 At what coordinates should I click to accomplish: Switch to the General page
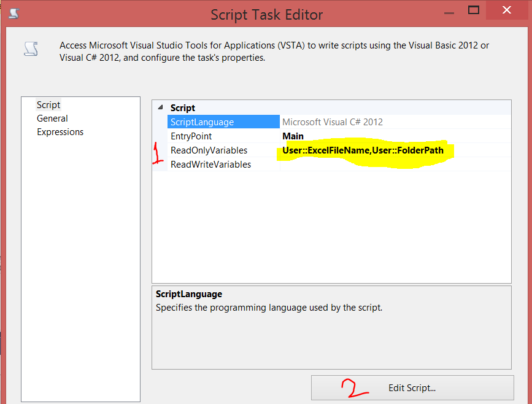pyautogui.click(x=52, y=118)
